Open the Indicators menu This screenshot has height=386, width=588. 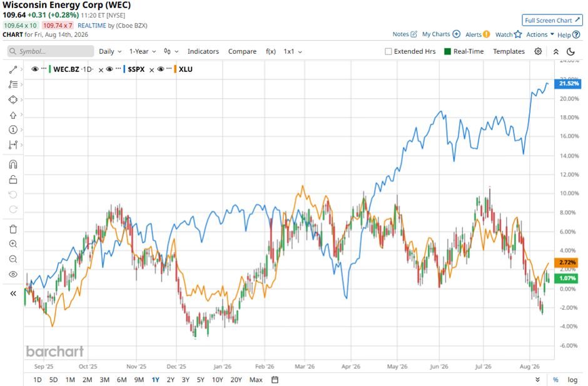tap(203, 51)
